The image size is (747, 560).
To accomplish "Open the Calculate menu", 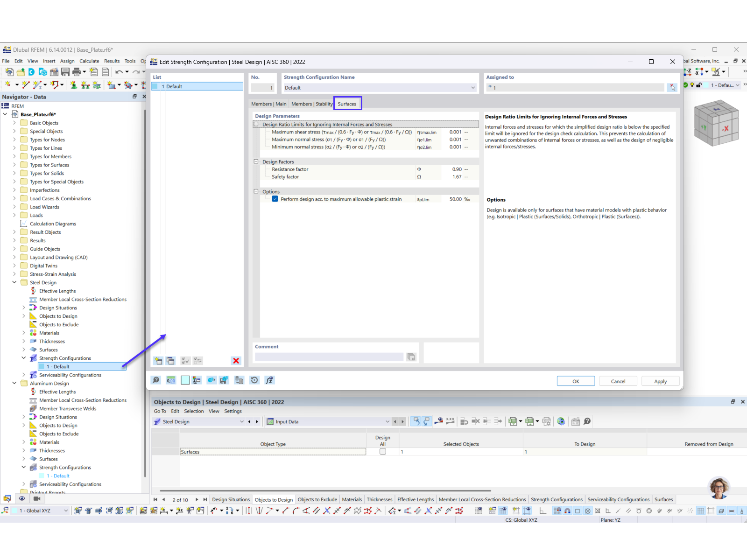I will (x=89, y=61).
